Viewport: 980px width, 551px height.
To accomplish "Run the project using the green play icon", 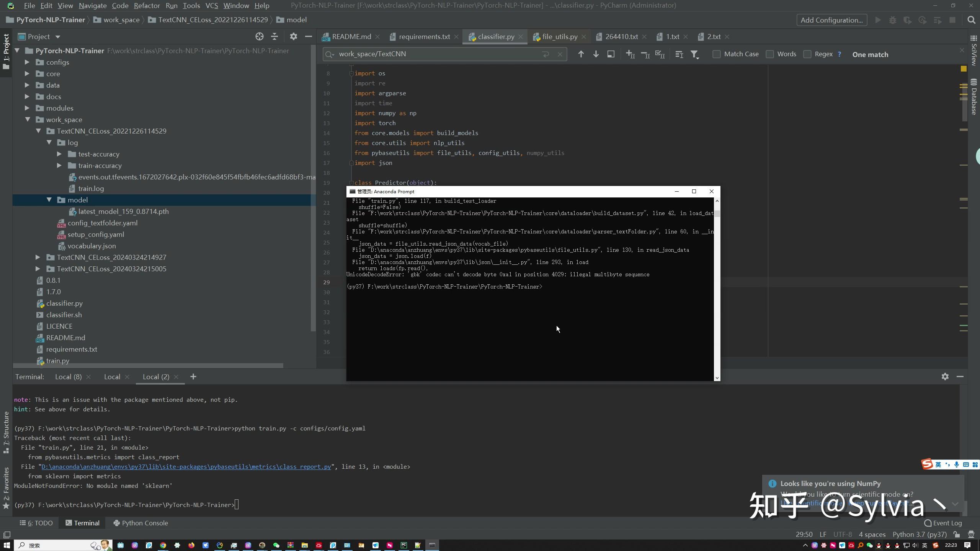I will pos(878,20).
